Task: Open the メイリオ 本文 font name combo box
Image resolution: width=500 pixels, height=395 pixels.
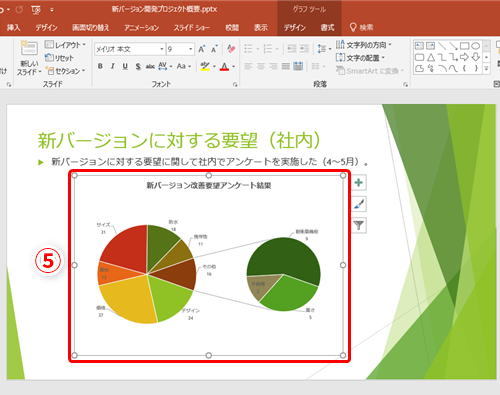Action: [130, 49]
